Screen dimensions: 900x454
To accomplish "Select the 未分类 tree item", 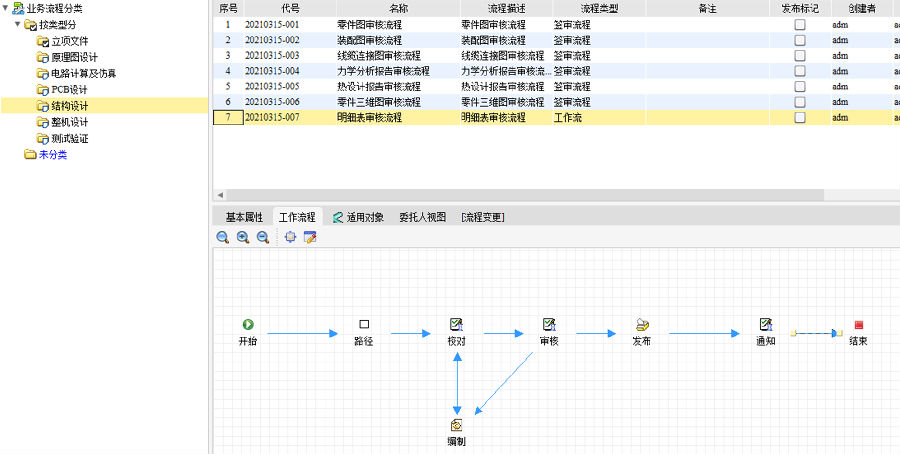I will tap(53, 154).
